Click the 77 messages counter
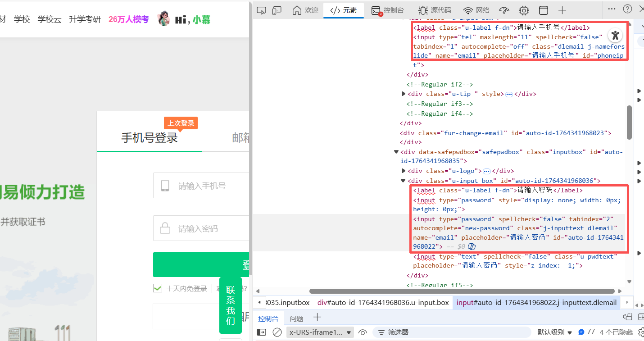The height and width of the screenshot is (341, 644). point(586,332)
